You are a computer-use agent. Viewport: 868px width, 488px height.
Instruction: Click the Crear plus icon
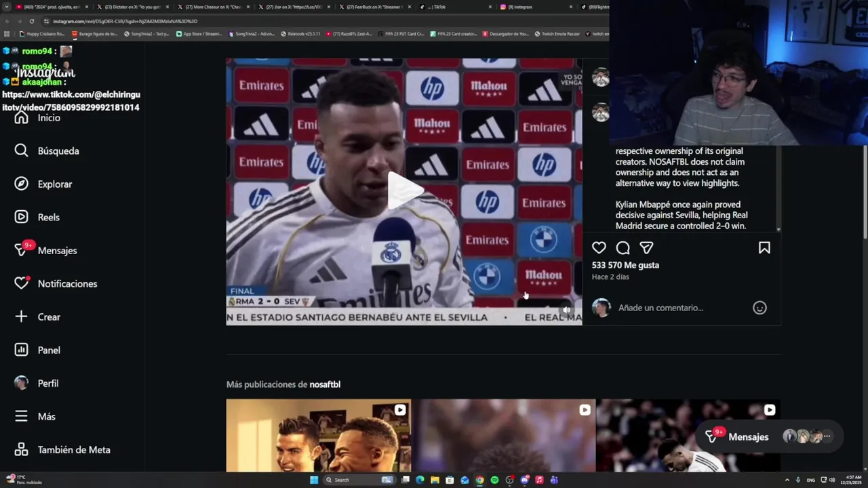[x=22, y=317]
